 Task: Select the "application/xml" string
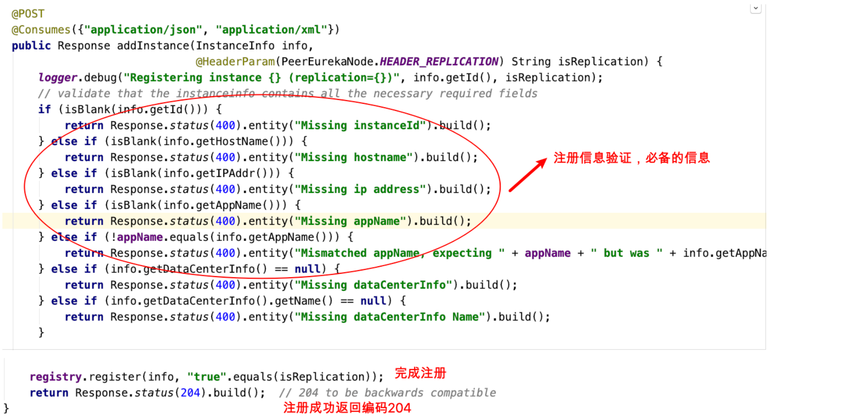click(272, 30)
